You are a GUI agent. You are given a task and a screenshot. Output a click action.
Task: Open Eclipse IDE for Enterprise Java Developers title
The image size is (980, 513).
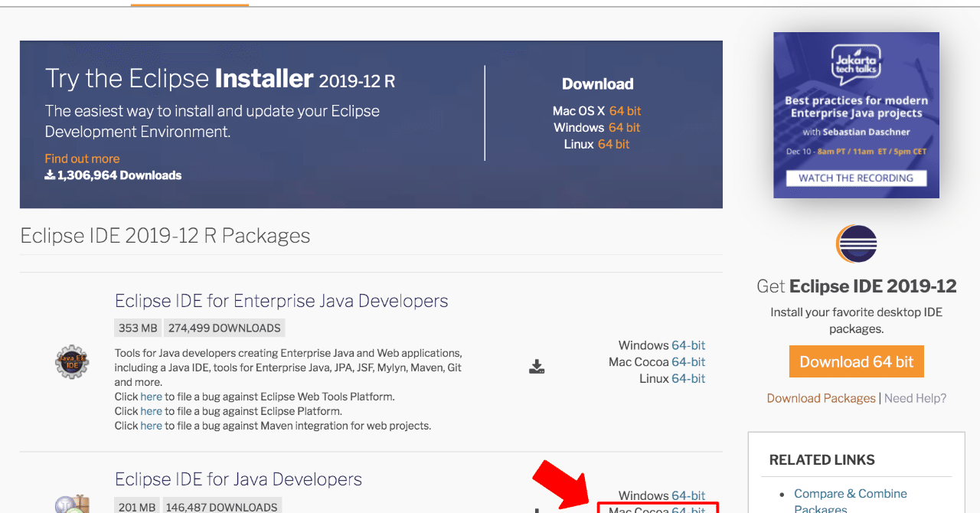coord(281,301)
